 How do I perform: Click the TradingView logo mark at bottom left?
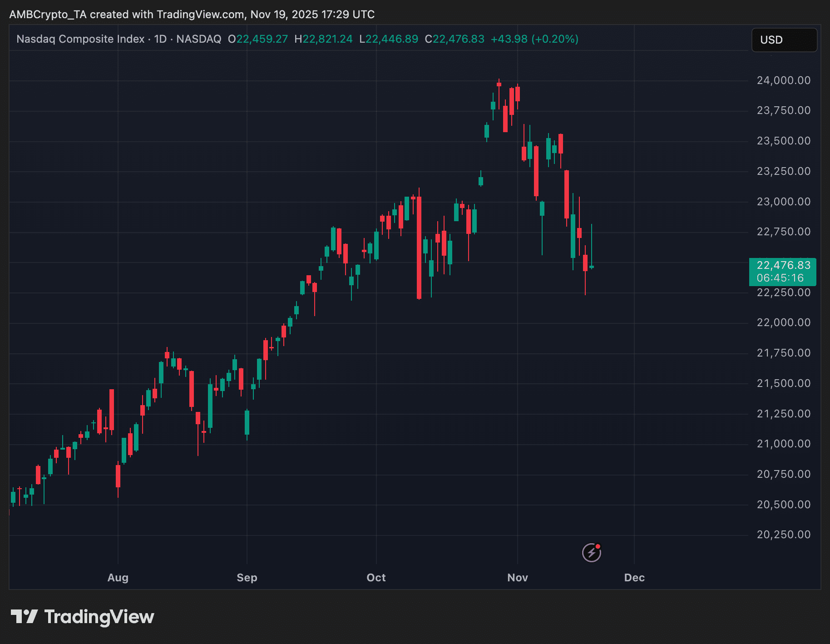tap(24, 616)
